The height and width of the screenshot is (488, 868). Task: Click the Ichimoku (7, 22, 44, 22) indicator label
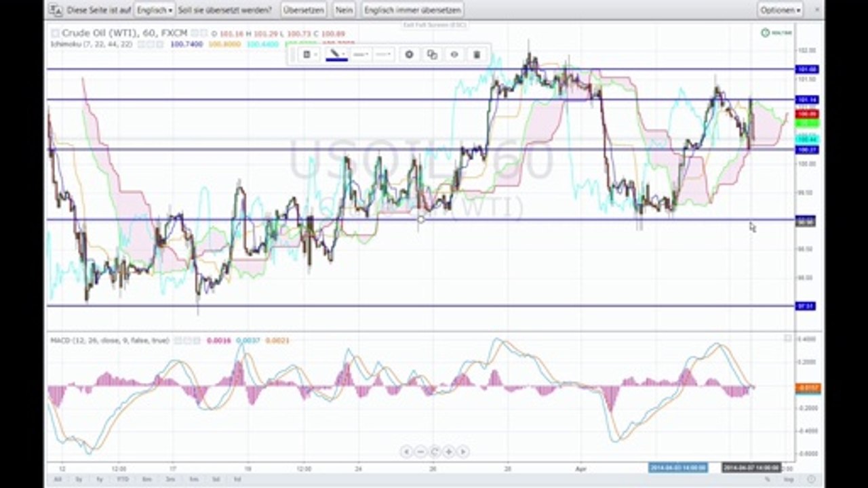click(x=91, y=44)
